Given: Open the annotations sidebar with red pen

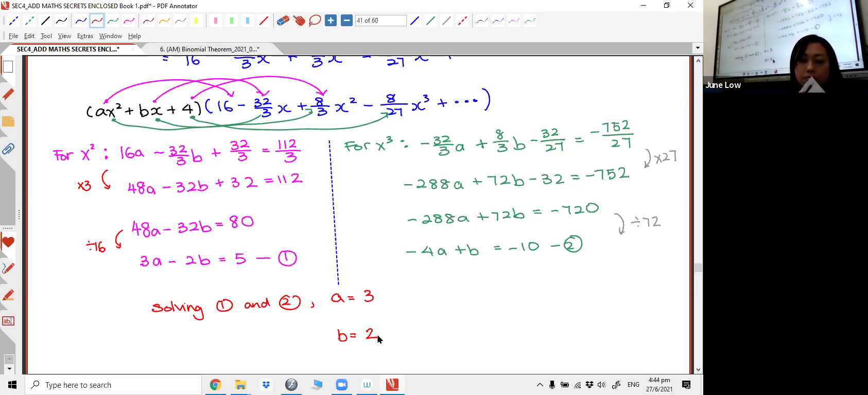Looking at the screenshot, I should click(8, 95).
